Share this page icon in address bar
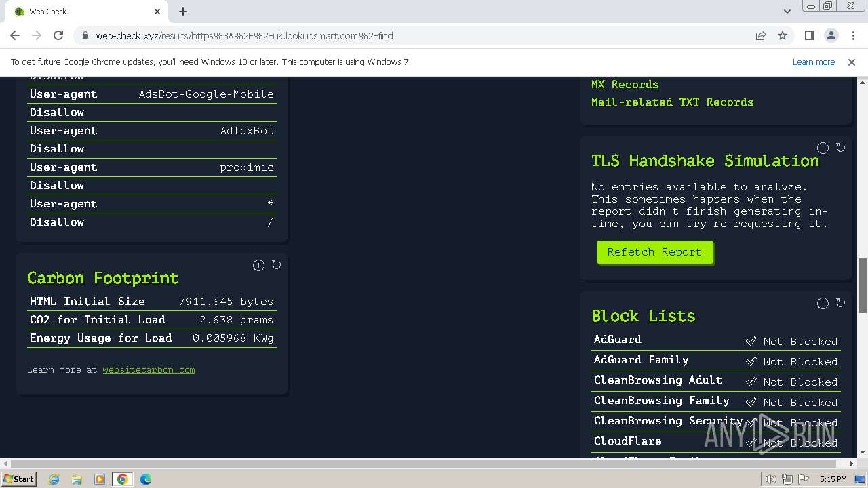The width and height of the screenshot is (868, 488). click(761, 35)
